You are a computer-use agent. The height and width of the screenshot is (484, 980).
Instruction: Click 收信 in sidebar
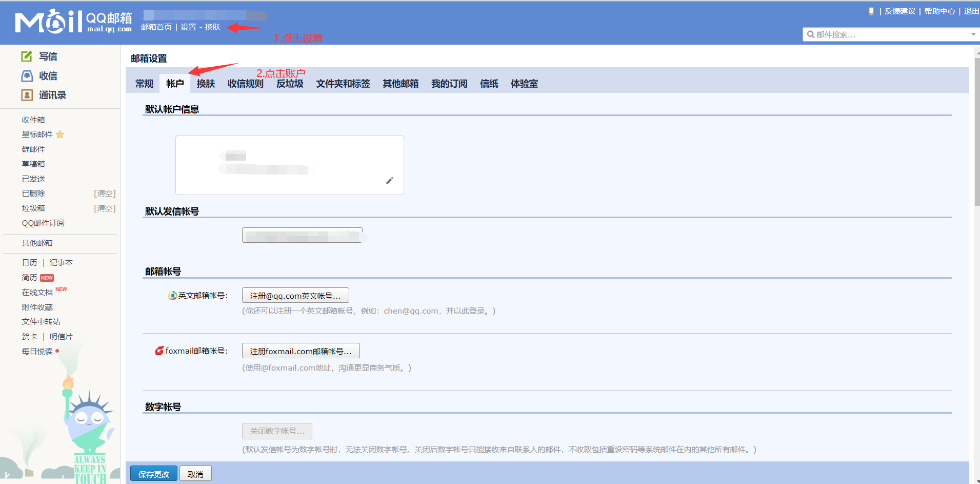point(48,76)
